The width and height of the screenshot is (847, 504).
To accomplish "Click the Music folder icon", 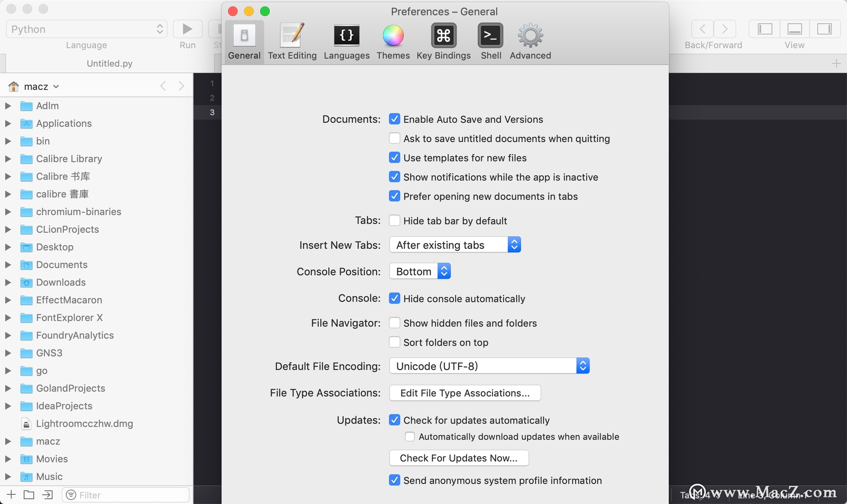I will coord(26,477).
